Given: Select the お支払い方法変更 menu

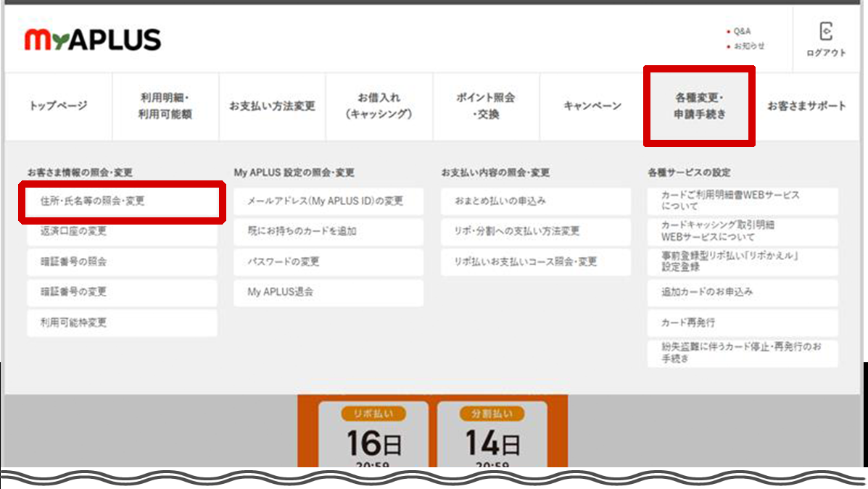Looking at the screenshot, I should tap(272, 106).
